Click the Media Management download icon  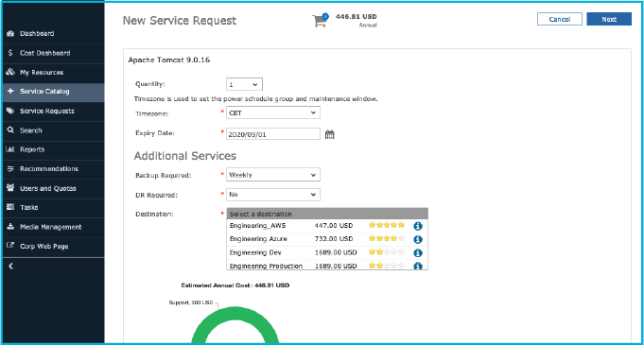tap(10, 227)
